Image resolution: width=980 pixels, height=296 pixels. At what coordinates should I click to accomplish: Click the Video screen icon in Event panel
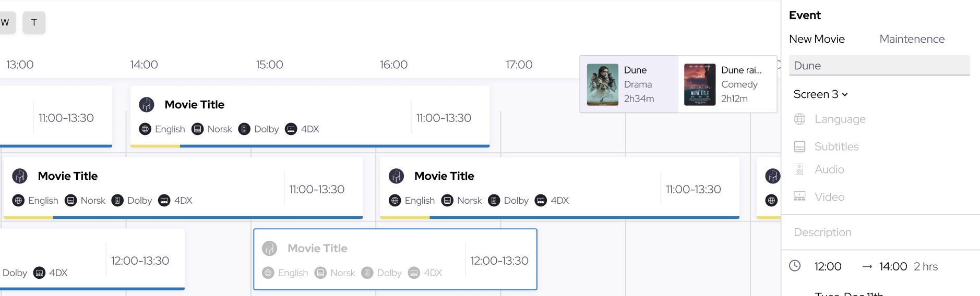pyautogui.click(x=799, y=196)
